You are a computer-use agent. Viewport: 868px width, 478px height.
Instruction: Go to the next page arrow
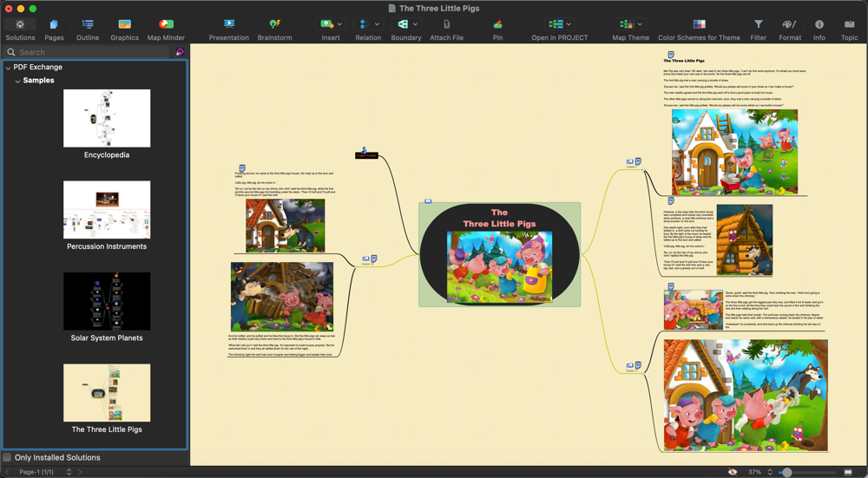pos(80,472)
